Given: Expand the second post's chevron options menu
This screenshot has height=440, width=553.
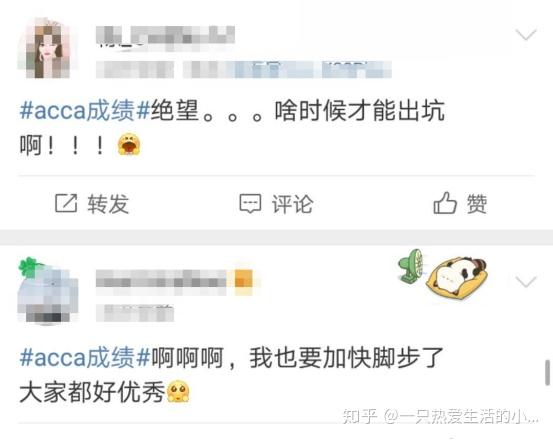Looking at the screenshot, I should point(526,281).
